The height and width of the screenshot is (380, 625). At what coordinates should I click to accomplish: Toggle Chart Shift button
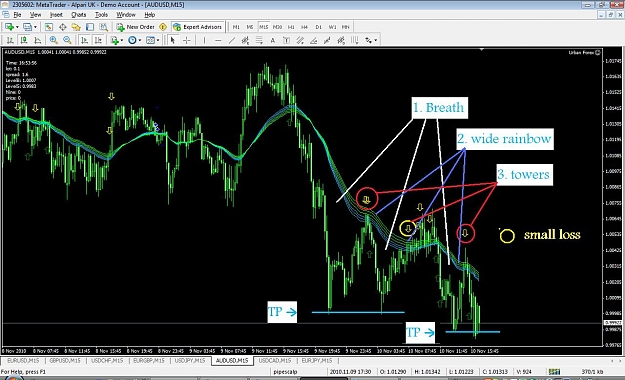[98, 40]
